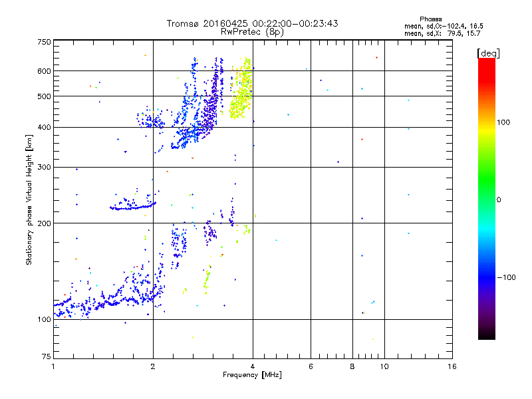The image size is (532, 399).
Task: Click y-axis tick label '750'
Action: [45, 42]
